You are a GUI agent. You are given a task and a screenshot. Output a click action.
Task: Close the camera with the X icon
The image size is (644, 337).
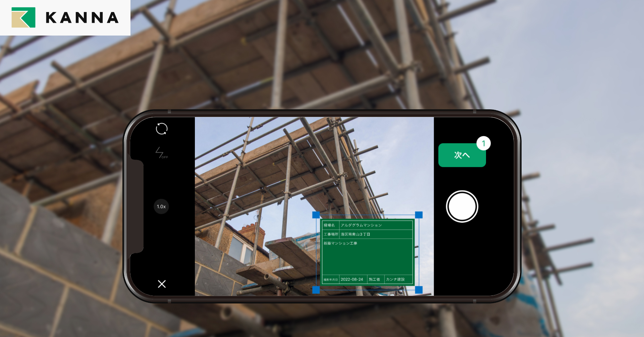click(x=162, y=284)
